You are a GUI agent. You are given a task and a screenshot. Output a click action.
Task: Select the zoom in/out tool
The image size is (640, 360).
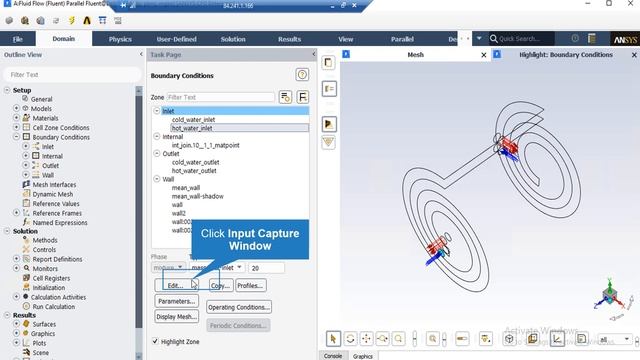coord(382,338)
